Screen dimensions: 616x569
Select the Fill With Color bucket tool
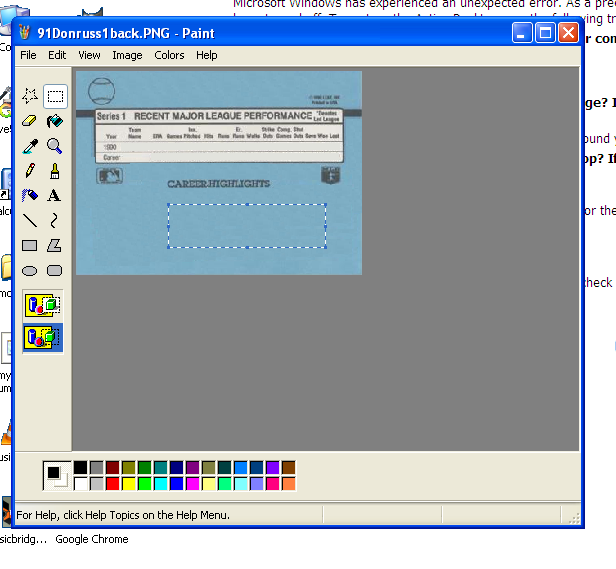coord(55,121)
